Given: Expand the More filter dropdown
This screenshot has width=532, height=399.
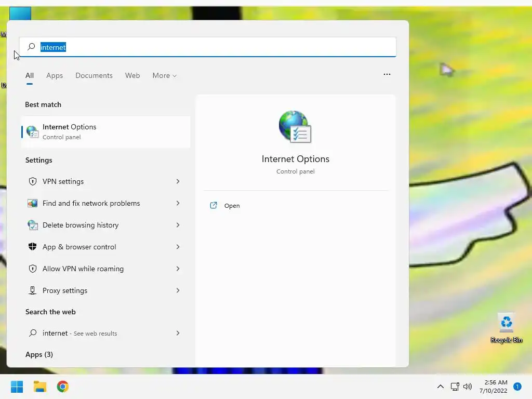Looking at the screenshot, I should 165,75.
